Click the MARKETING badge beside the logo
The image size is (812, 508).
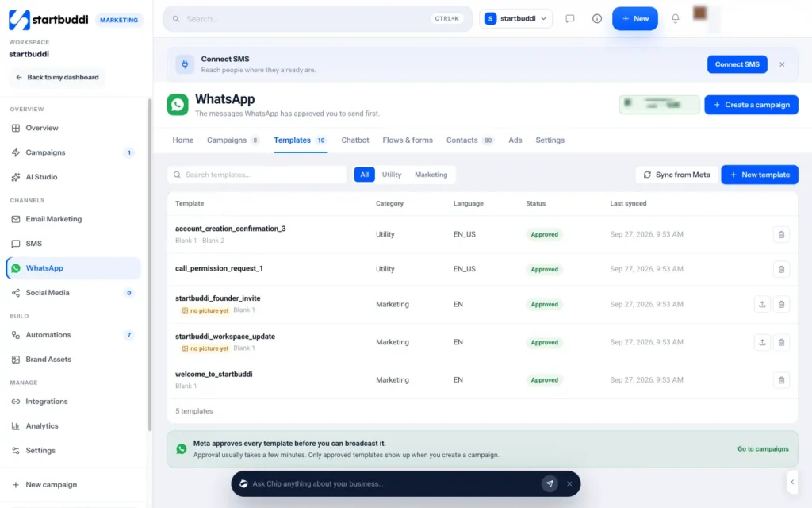[x=119, y=20]
